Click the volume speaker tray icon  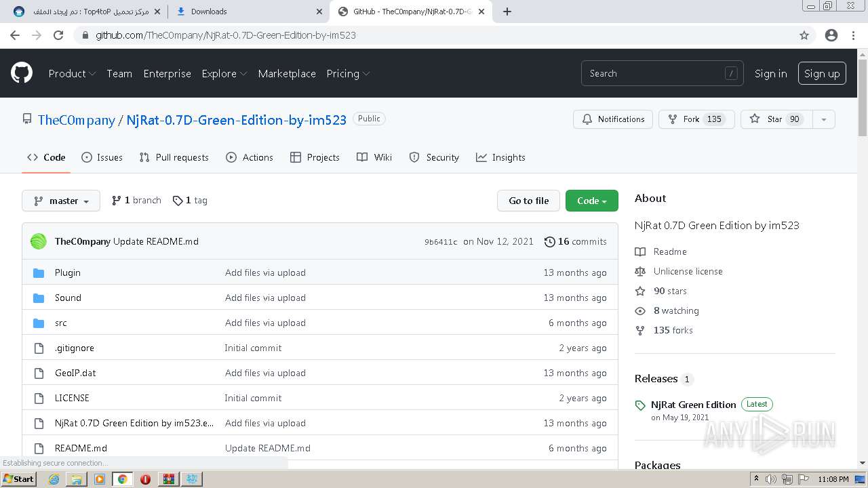[x=771, y=479]
